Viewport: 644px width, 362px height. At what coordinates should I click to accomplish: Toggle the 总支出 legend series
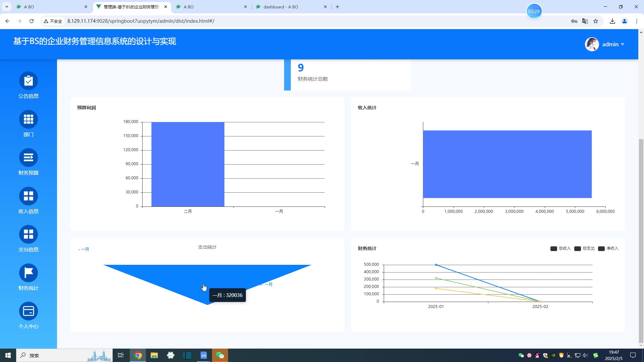[584, 248]
